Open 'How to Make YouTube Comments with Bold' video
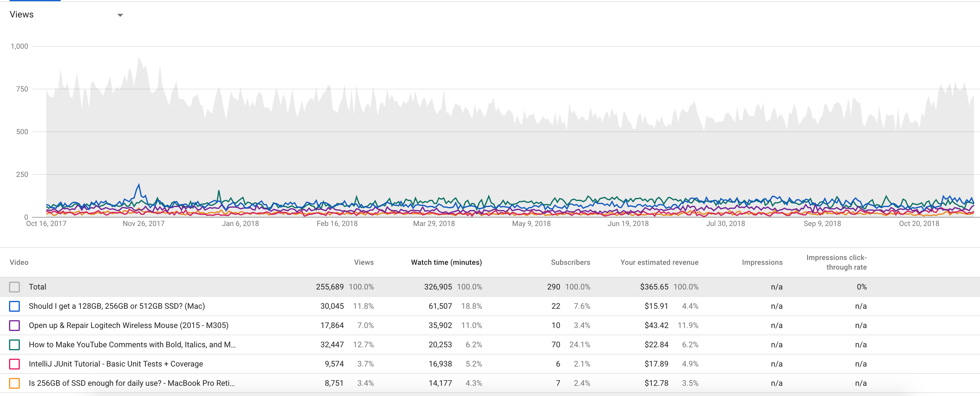The width and height of the screenshot is (980, 396). pos(132,345)
